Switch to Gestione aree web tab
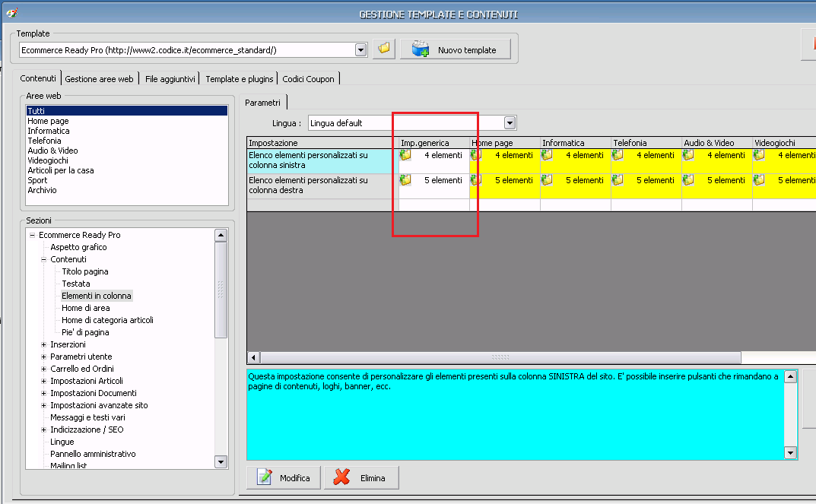The image size is (816, 504). tap(99, 79)
